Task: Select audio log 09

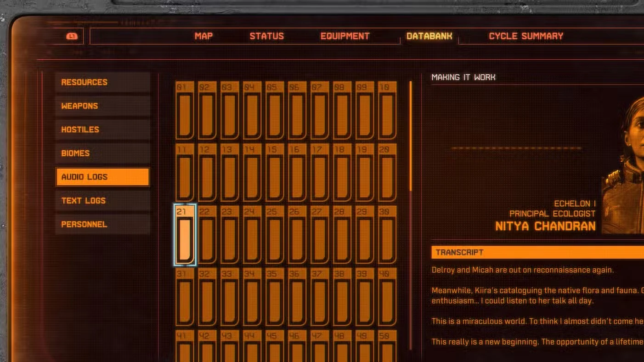Action: (x=365, y=110)
